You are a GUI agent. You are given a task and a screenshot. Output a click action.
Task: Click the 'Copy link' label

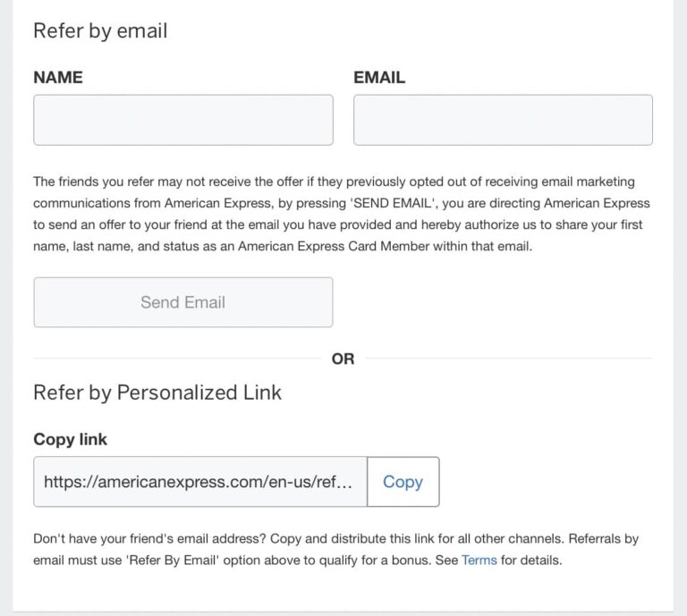70,439
